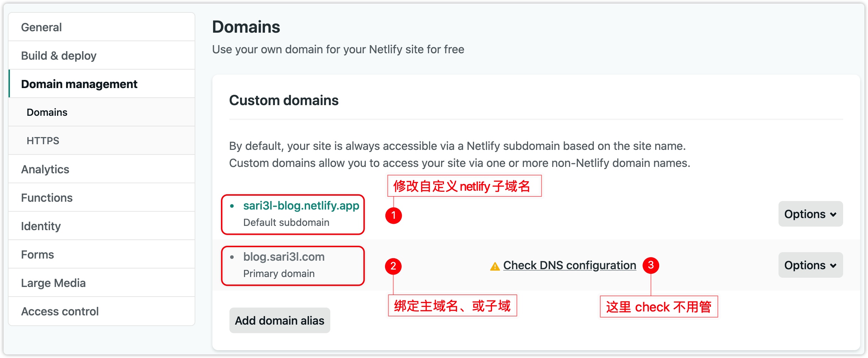Follow the Check DNS configuration link

click(x=569, y=265)
